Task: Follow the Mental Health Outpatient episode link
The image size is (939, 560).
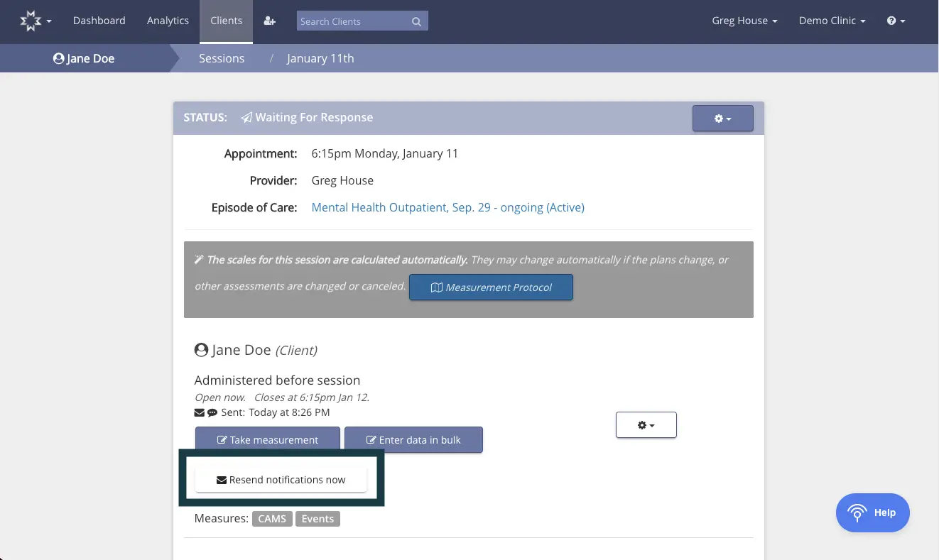Action: point(447,207)
